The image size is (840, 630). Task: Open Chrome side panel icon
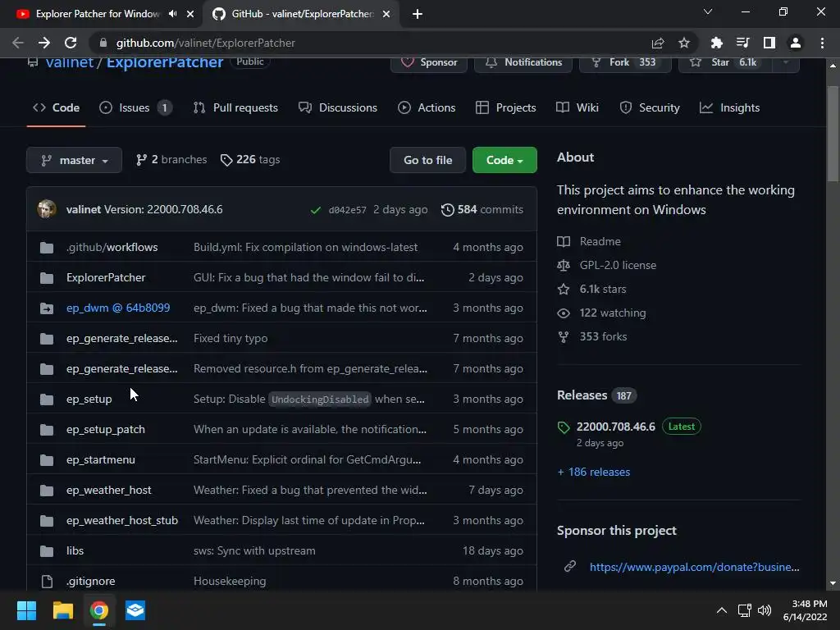click(769, 43)
